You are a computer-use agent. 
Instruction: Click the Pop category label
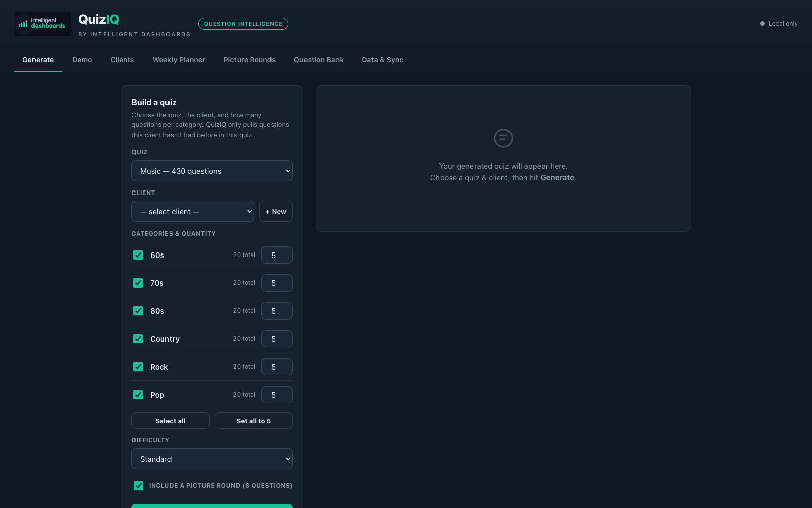click(157, 395)
